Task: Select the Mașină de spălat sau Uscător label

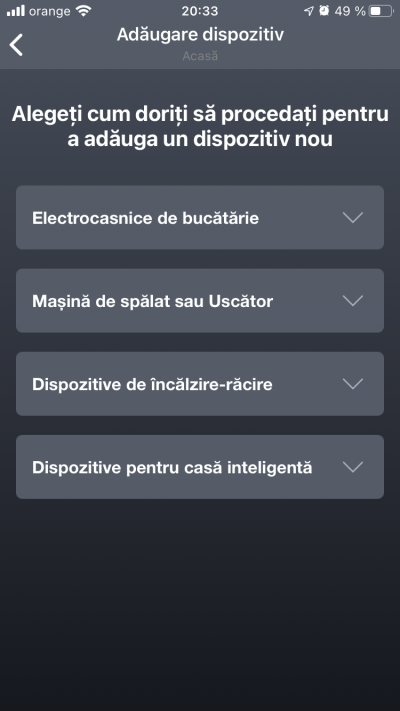Action: [152, 301]
